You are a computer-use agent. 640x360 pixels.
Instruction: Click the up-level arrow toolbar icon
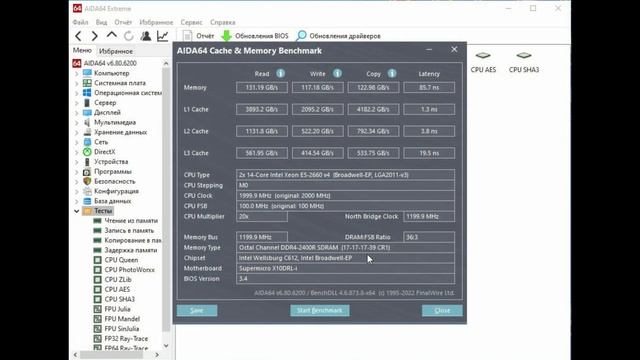point(111,36)
